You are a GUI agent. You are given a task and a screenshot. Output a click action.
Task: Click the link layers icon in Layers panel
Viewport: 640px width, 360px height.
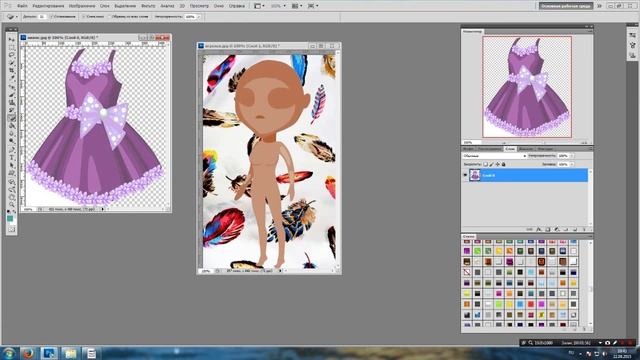coord(529,229)
